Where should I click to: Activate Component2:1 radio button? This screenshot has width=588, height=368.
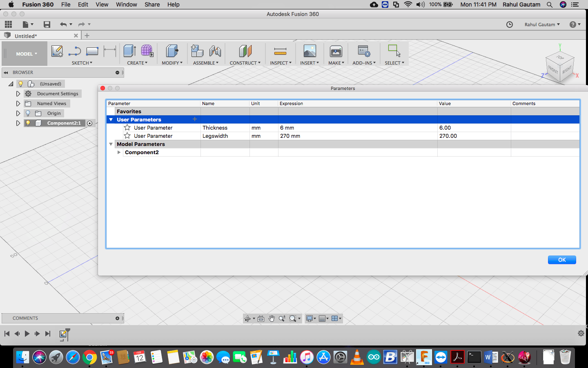pyautogui.click(x=90, y=123)
